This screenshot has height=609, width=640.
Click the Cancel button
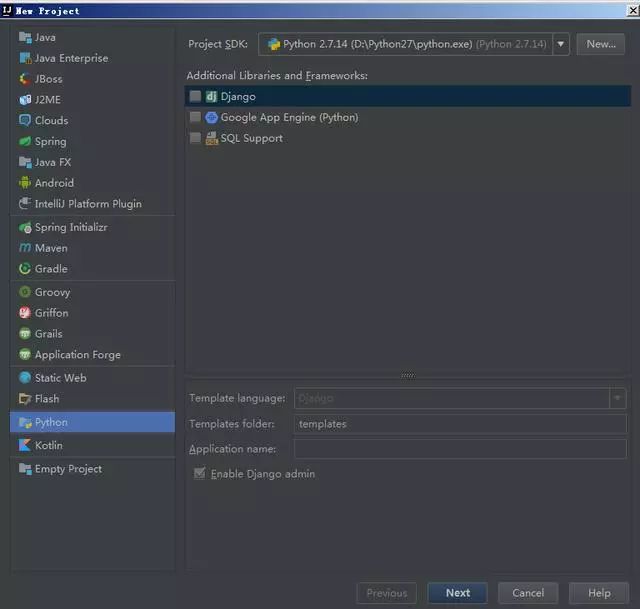coord(528,593)
